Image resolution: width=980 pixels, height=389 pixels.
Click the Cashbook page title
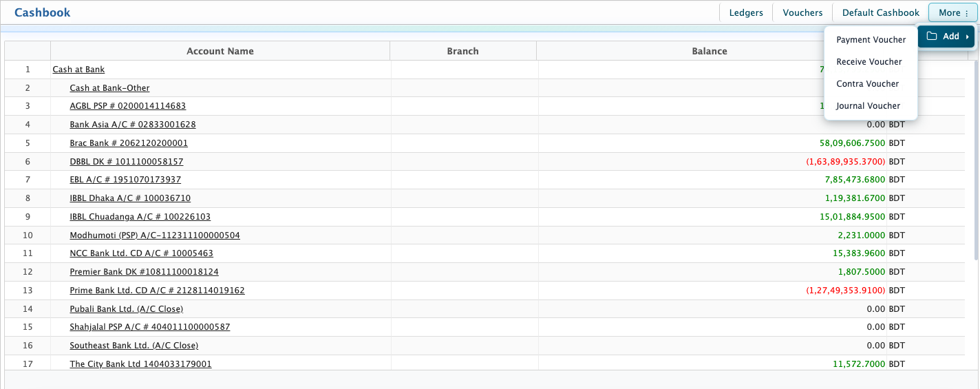click(43, 12)
